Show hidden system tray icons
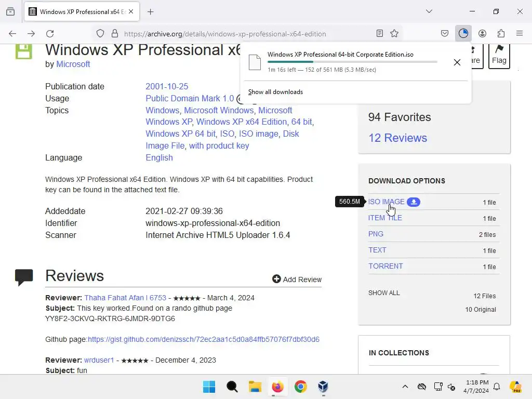The image size is (532, 399). point(405,387)
